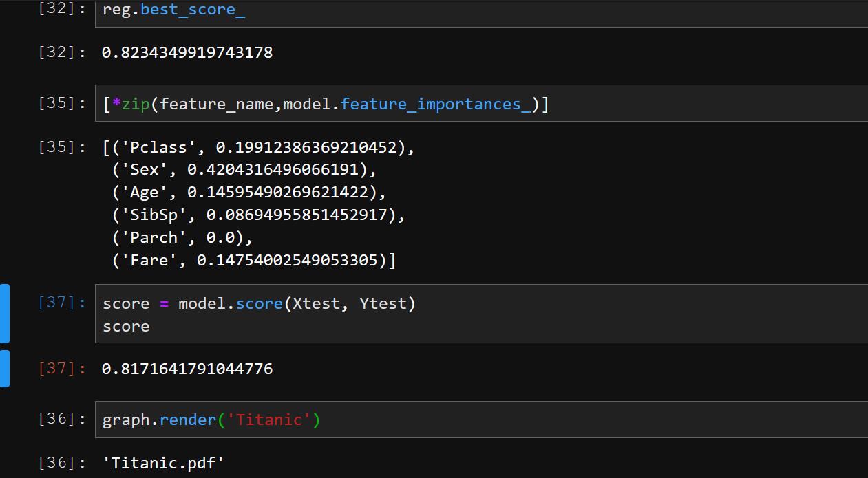Click input prompt [36] beside graph.render cell
Image resolution: width=868 pixels, height=478 pixels.
pos(62,419)
